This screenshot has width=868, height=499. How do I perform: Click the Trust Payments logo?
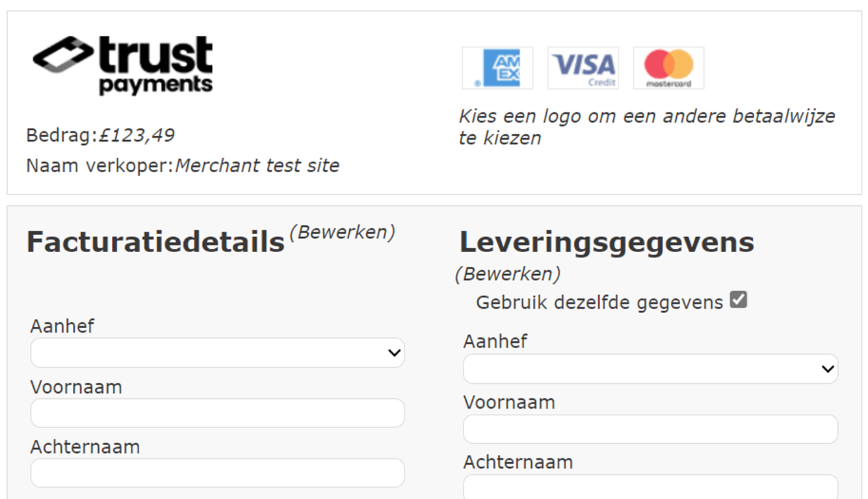point(123,66)
